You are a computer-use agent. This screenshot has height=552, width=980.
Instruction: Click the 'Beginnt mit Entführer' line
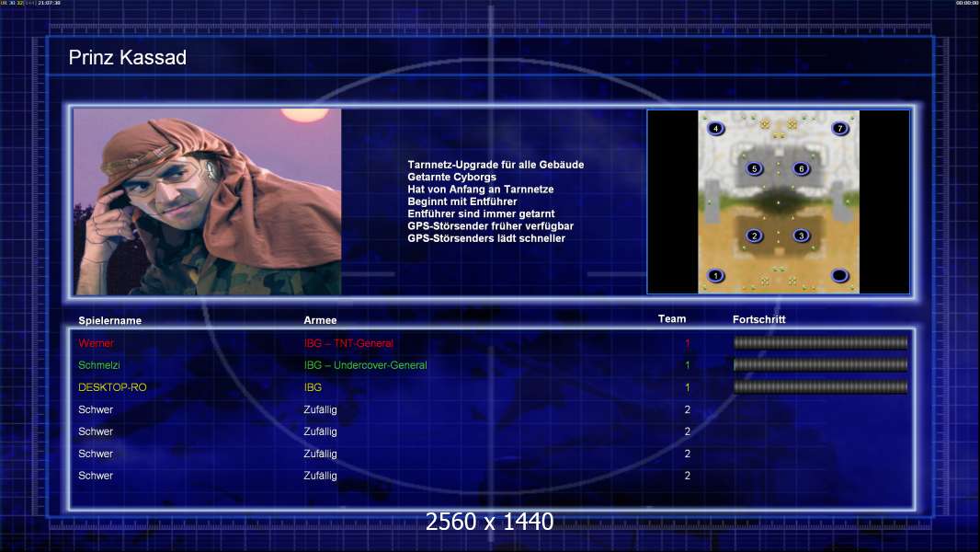462,201
